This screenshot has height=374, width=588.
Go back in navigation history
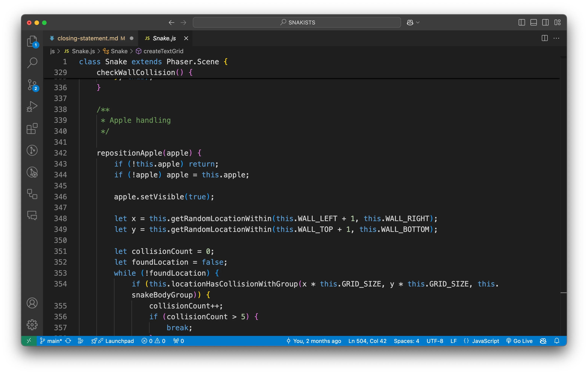[x=171, y=23]
